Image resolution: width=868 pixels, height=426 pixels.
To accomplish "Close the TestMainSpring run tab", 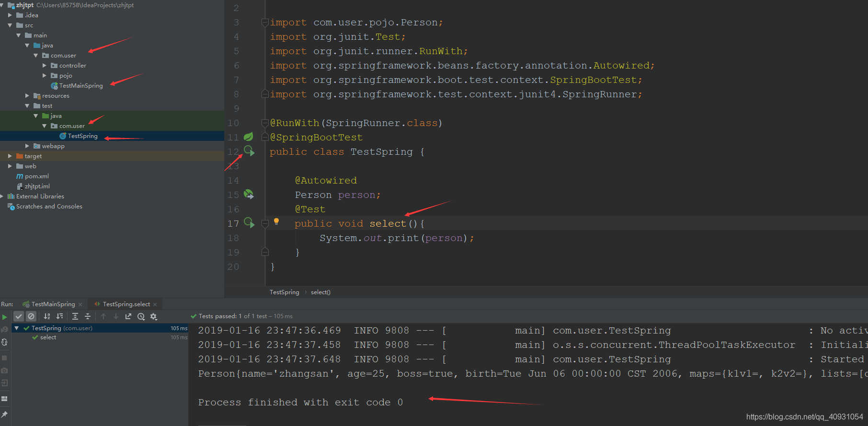I will (x=80, y=305).
